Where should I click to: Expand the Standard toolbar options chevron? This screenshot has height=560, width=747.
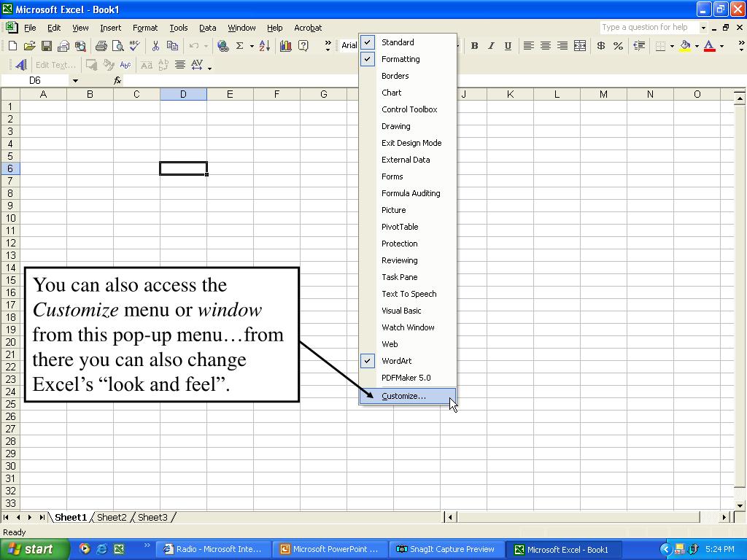[x=328, y=46]
